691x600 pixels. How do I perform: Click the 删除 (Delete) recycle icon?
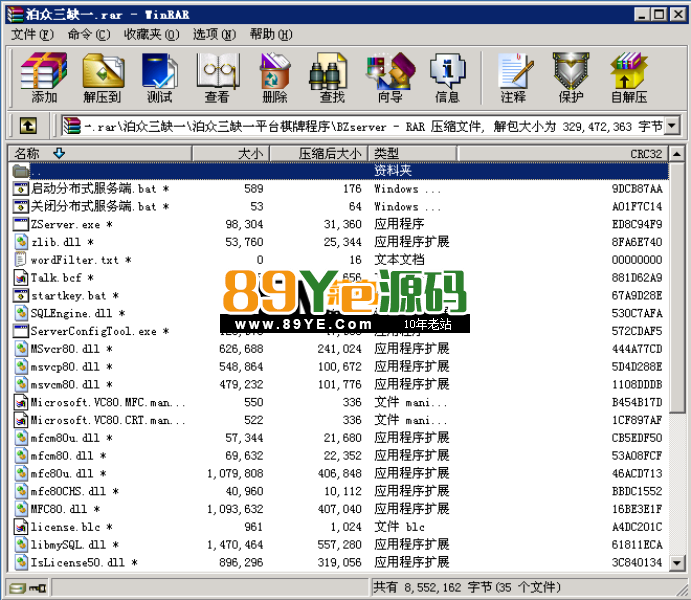[x=275, y=78]
